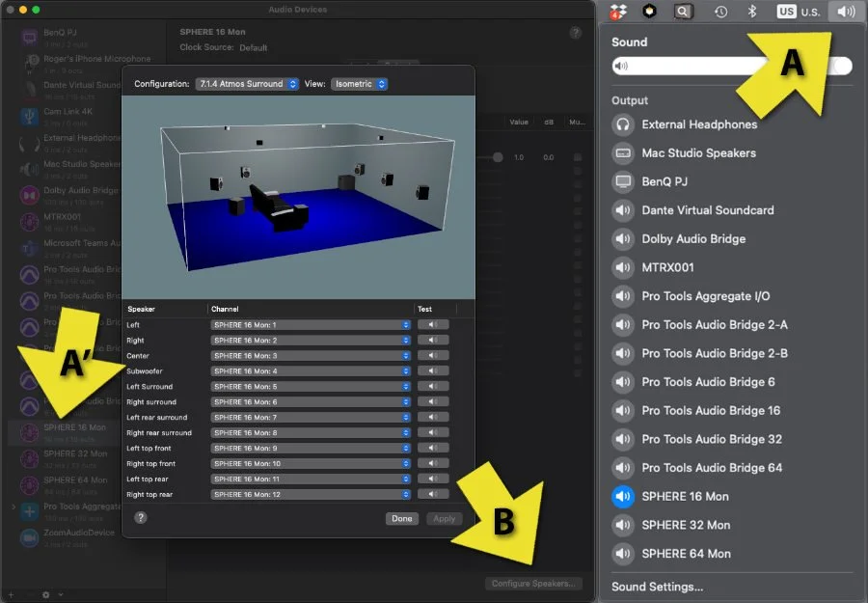Test the Right speaker

pos(433,340)
